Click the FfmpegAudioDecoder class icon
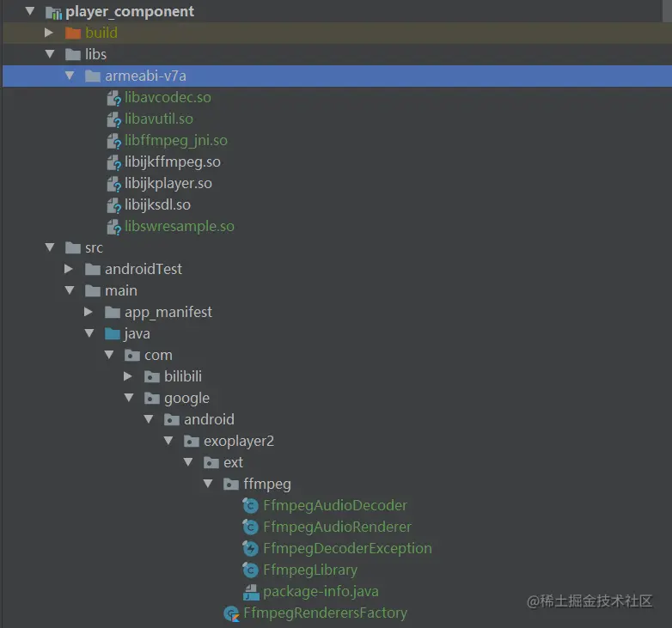This screenshot has width=672, height=628. tap(250, 506)
